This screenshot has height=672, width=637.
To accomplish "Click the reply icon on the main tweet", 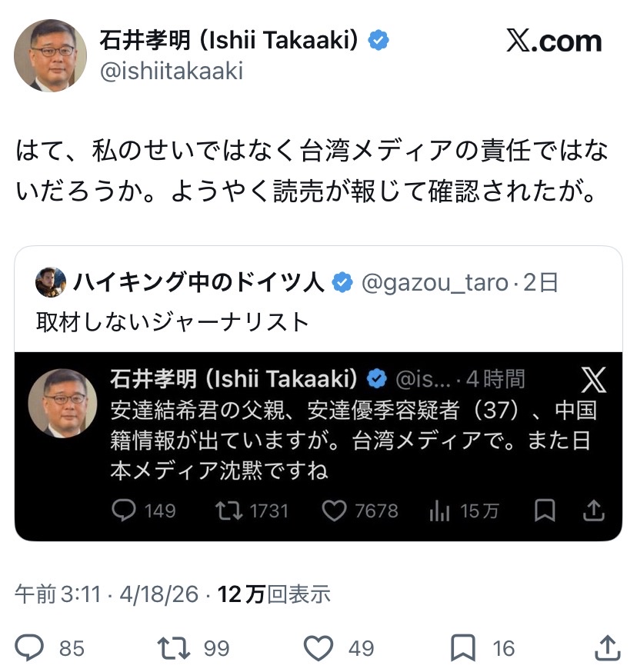I will point(29,647).
